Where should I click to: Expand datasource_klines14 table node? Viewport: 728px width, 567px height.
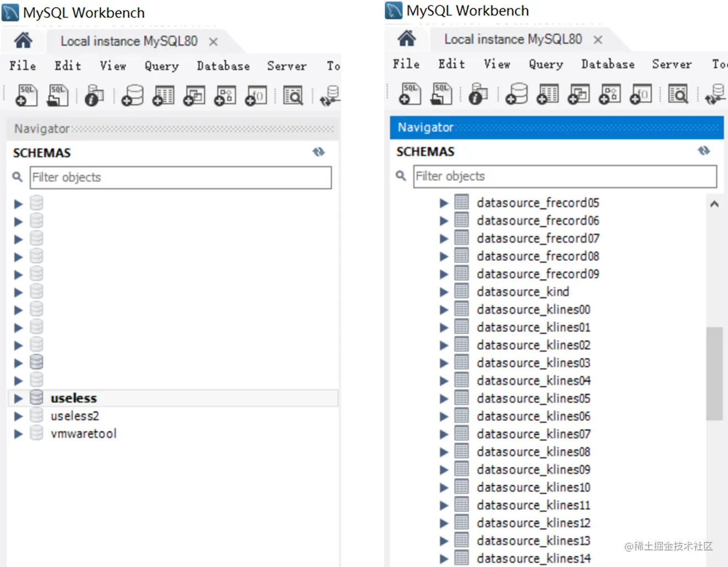click(444, 559)
